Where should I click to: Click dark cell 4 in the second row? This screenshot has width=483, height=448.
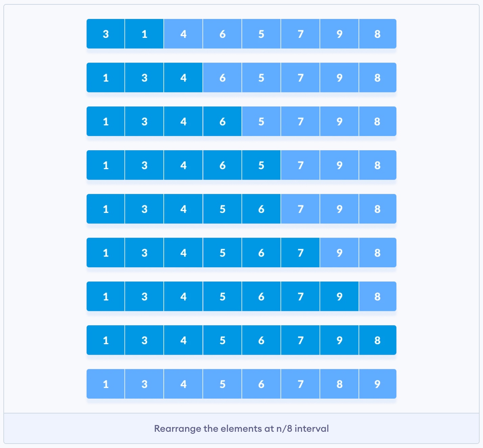point(183,78)
